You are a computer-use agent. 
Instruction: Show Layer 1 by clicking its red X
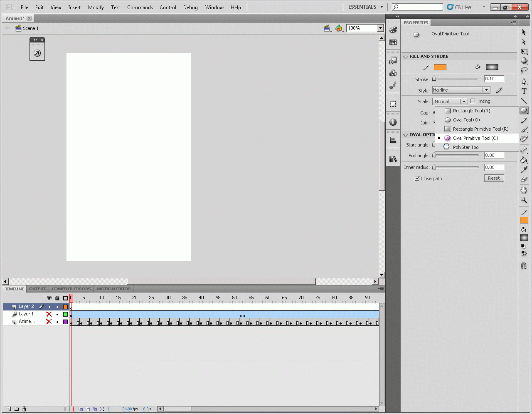click(x=49, y=314)
